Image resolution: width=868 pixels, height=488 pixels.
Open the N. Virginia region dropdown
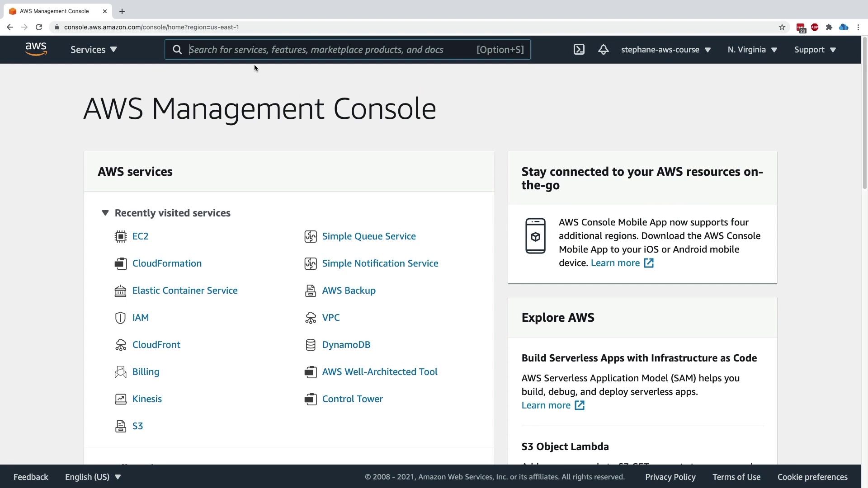pyautogui.click(x=752, y=50)
